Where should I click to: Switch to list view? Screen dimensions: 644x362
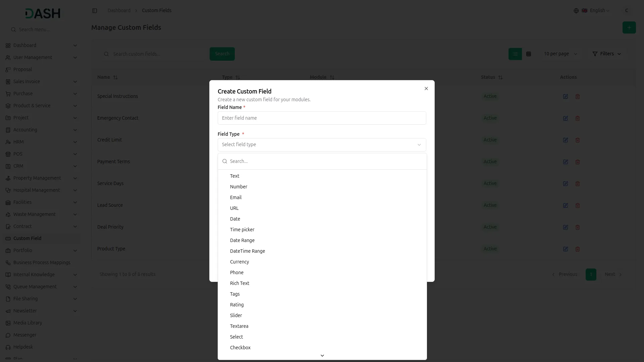[515, 54]
